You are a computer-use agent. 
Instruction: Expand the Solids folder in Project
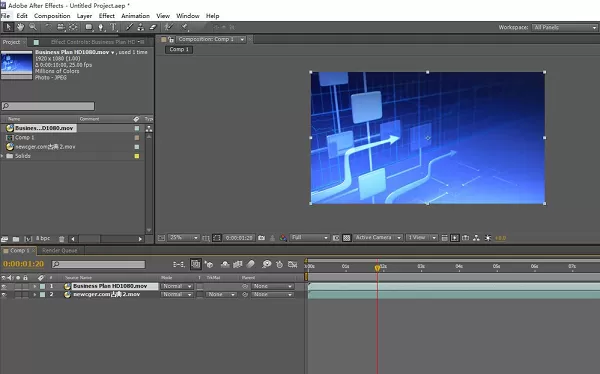[x=3, y=156]
